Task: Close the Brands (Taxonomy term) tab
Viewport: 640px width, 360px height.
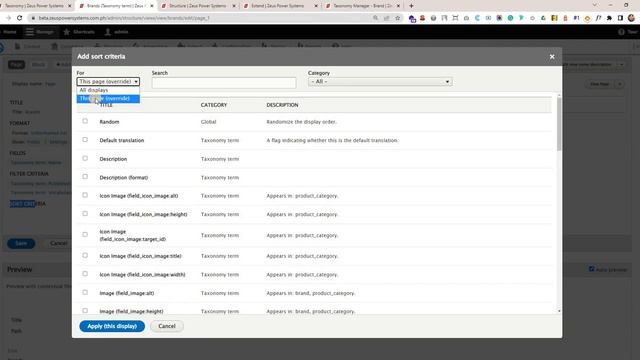Action: tap(152, 6)
